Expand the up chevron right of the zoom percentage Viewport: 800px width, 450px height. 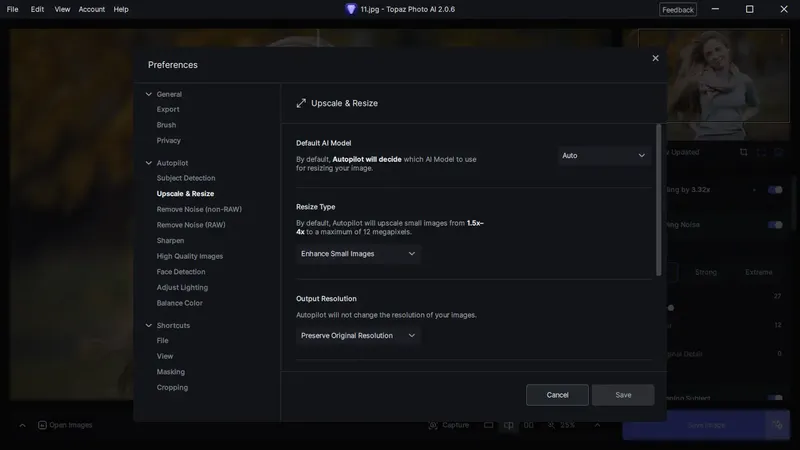[597, 425]
